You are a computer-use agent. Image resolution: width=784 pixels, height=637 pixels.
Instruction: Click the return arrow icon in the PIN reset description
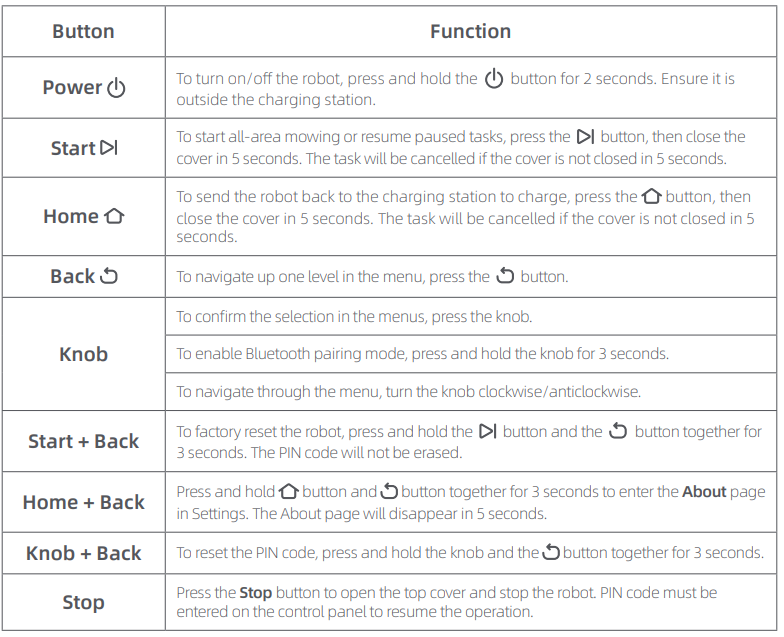[551, 553]
